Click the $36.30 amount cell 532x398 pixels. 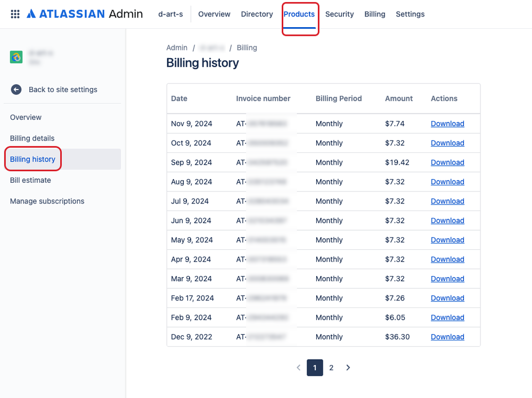pyautogui.click(x=397, y=337)
